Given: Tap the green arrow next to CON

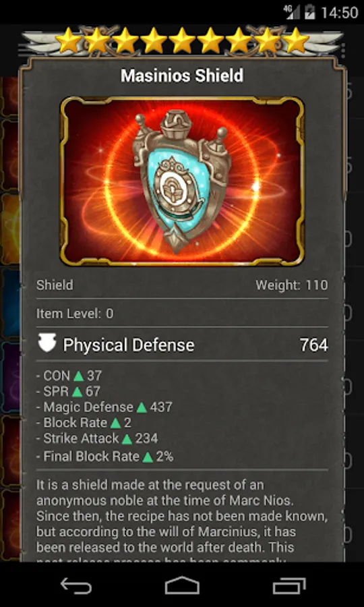Looking at the screenshot, I should tap(79, 376).
